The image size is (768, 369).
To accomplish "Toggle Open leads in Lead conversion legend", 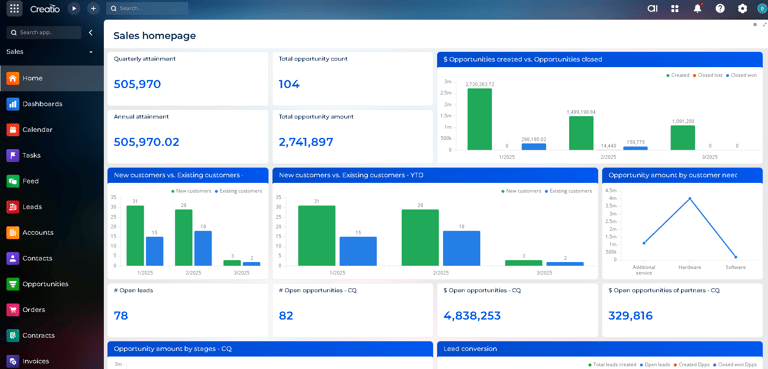I will pos(655,365).
